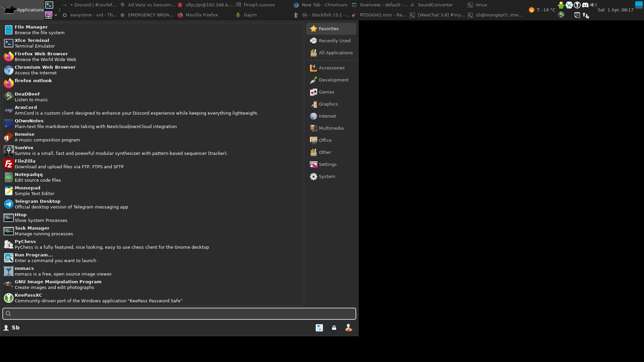644x362 pixels.
Task: Open the Office category
Action: click(x=331, y=140)
